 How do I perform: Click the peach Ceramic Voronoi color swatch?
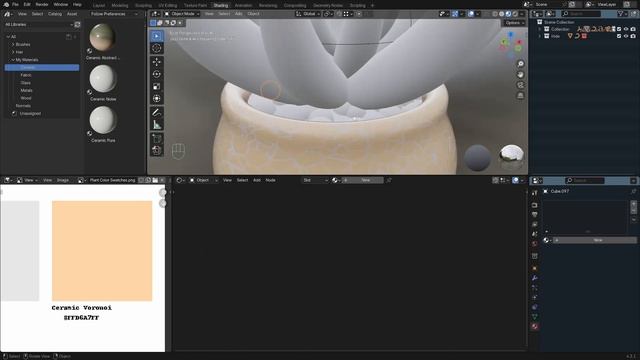pos(102,251)
